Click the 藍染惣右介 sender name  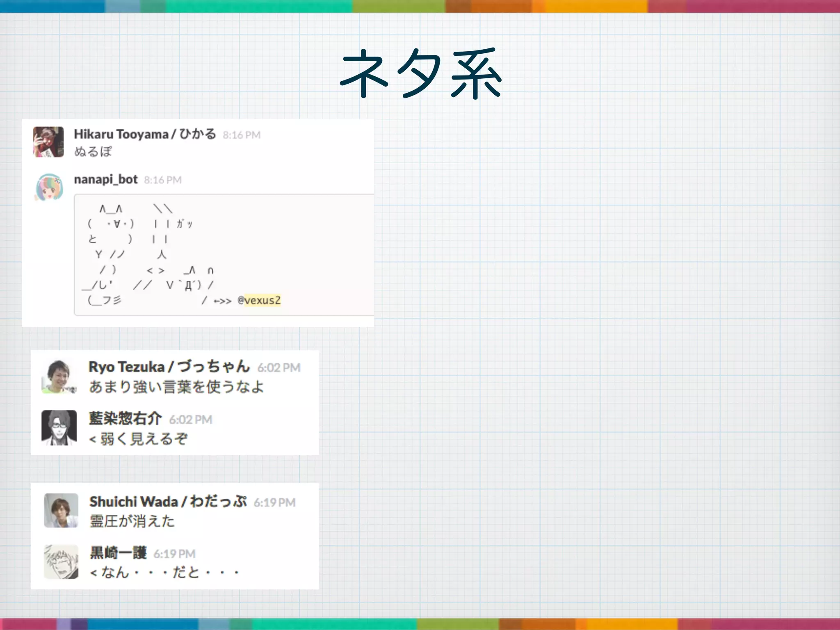click(x=126, y=418)
